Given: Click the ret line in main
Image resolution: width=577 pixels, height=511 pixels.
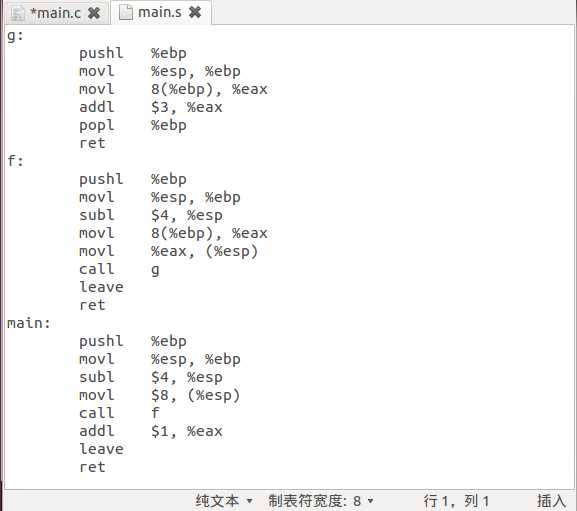Looking at the screenshot, I should pyautogui.click(x=92, y=467).
